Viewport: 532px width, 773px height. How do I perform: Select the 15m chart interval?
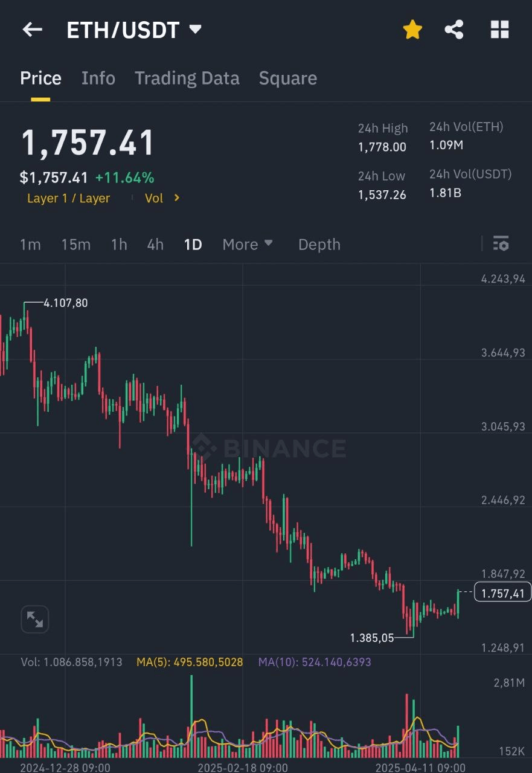[x=75, y=245]
